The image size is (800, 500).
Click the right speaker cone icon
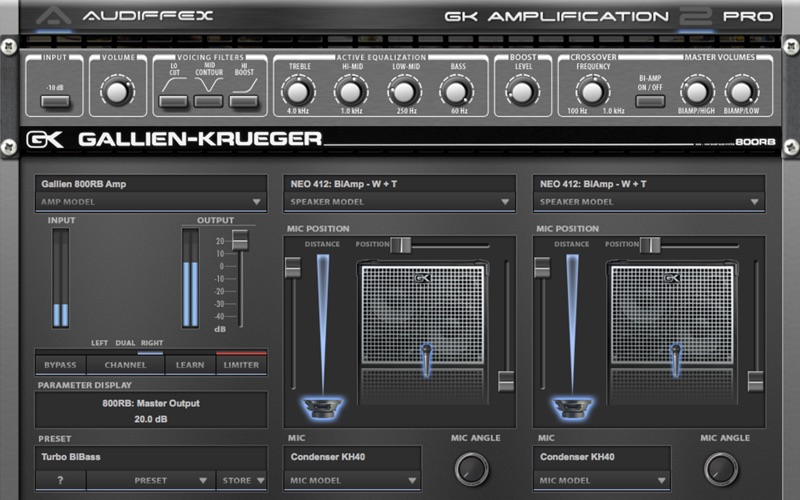click(x=572, y=408)
